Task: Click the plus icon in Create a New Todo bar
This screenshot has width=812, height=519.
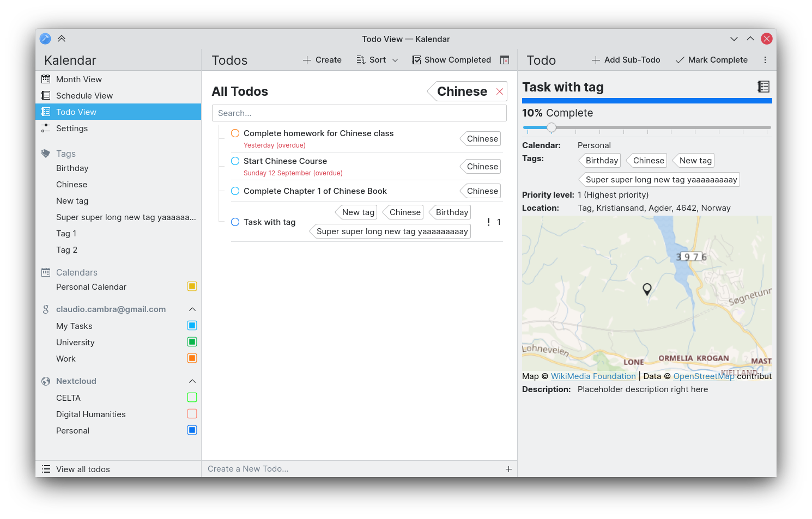Action: [508, 469]
